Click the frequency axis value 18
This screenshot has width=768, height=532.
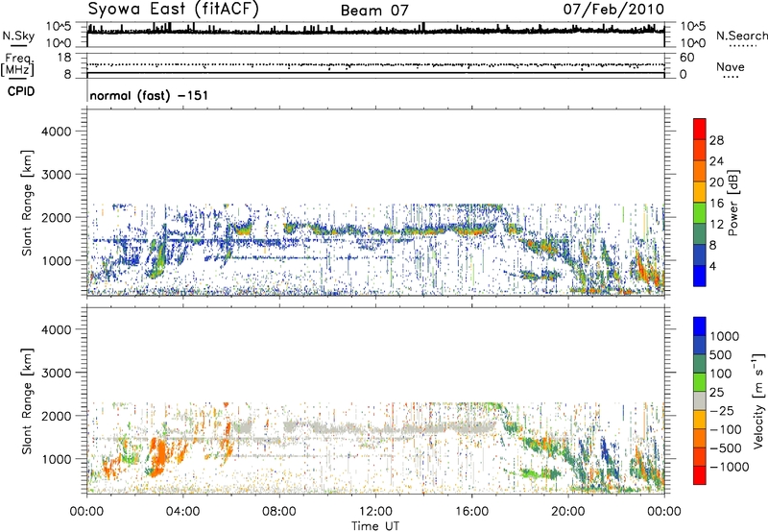pos(64,58)
